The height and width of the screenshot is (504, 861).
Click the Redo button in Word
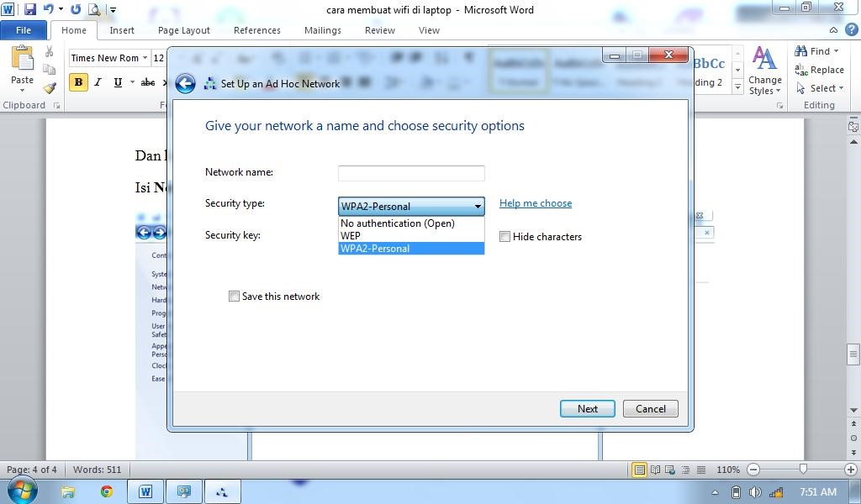coord(76,8)
